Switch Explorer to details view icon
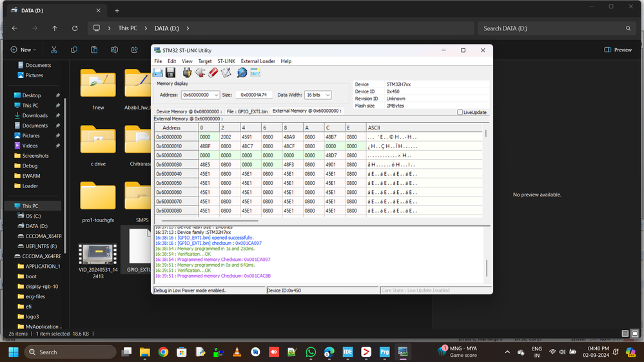 [x=625, y=334]
